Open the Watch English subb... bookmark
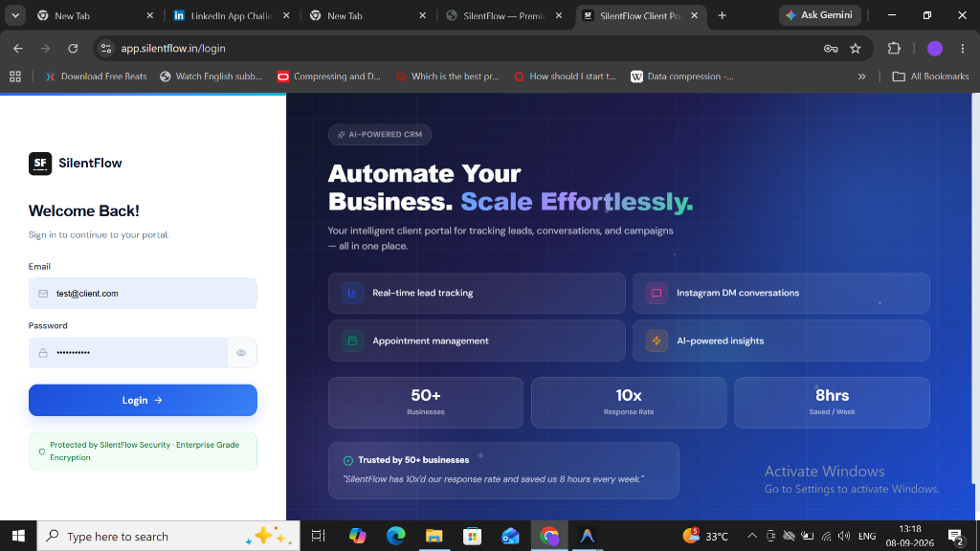Viewport: 980px width, 551px height. 212,77
